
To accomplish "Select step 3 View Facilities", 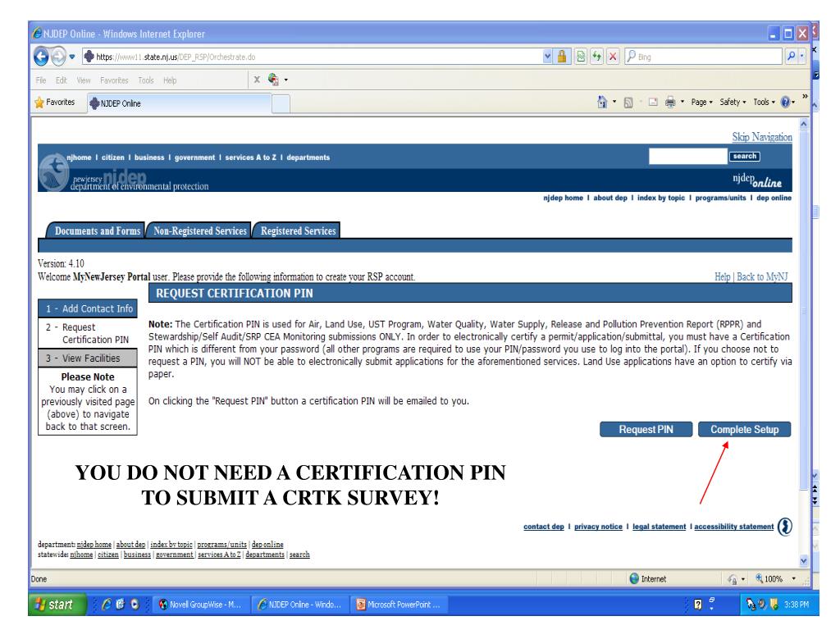I will tap(88, 358).
